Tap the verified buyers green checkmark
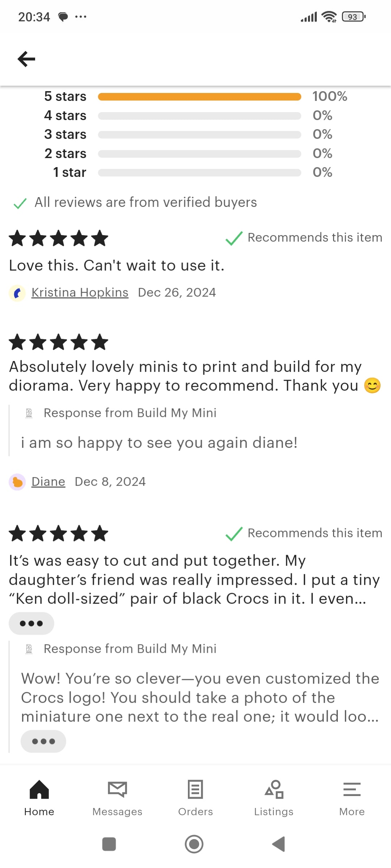This screenshot has width=391, height=868. point(20,203)
